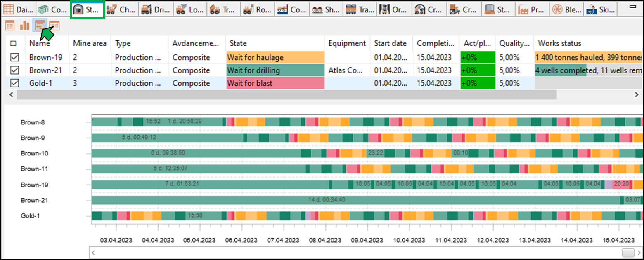The width and height of the screenshot is (644, 260).
Task: Click the fourth toolbar view icon next to Gantt
Action: pos(54,26)
